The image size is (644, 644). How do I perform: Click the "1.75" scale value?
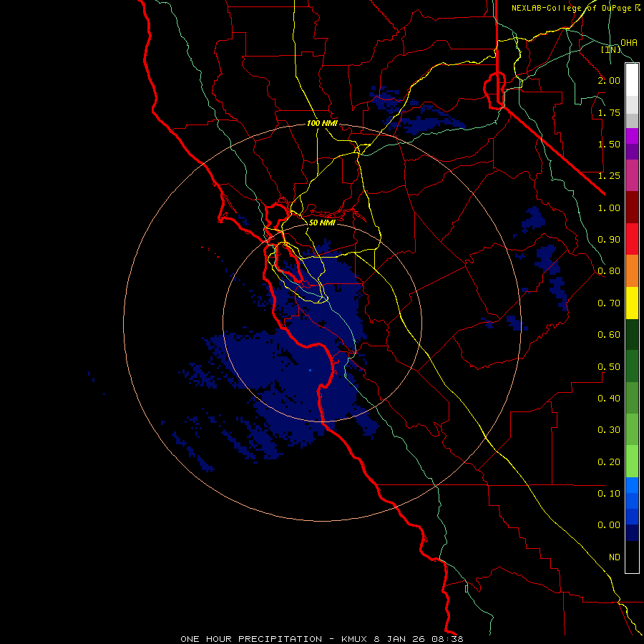[609, 112]
